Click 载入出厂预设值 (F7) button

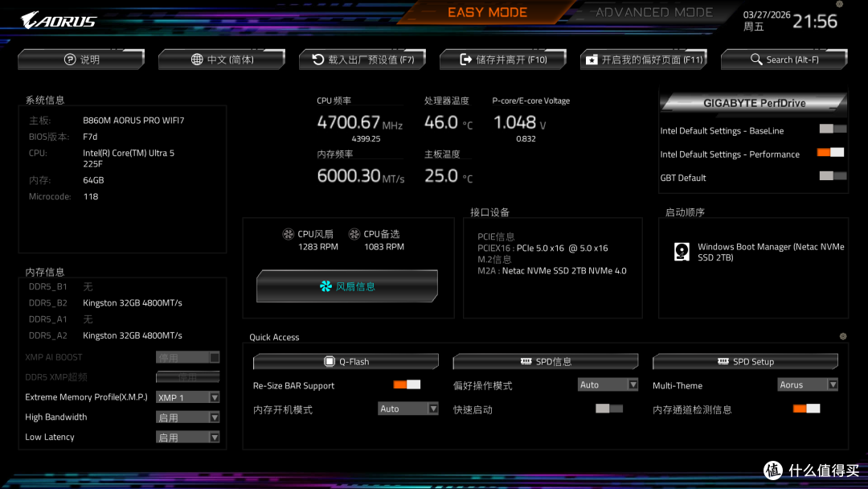(x=362, y=60)
